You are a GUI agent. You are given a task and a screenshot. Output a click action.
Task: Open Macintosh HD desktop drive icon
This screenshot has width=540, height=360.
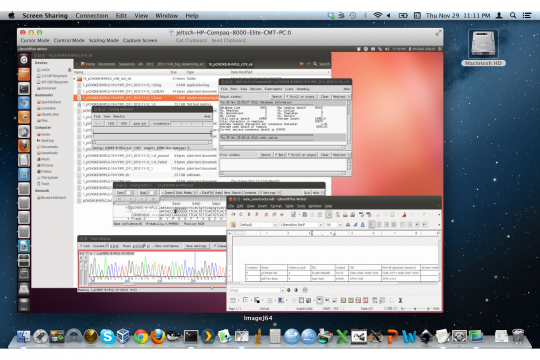click(483, 44)
